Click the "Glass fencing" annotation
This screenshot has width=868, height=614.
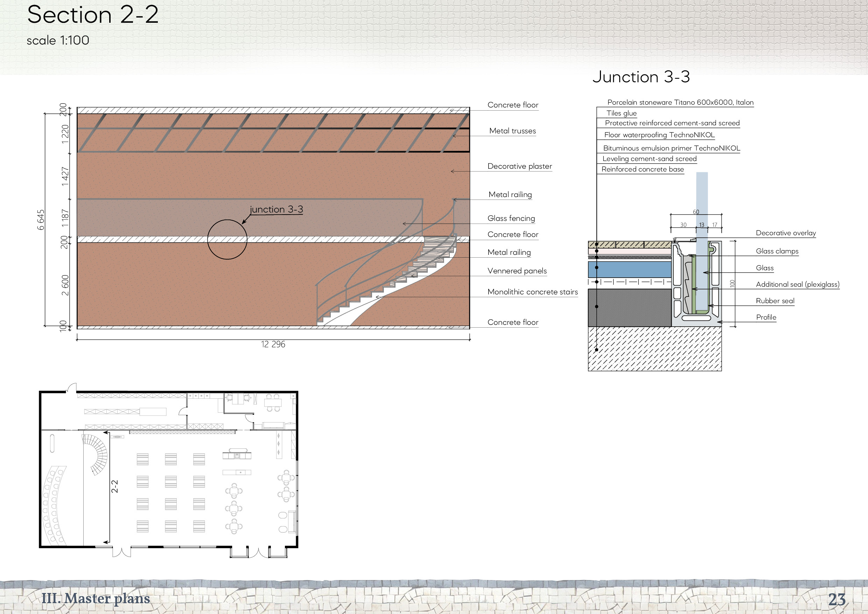click(511, 218)
